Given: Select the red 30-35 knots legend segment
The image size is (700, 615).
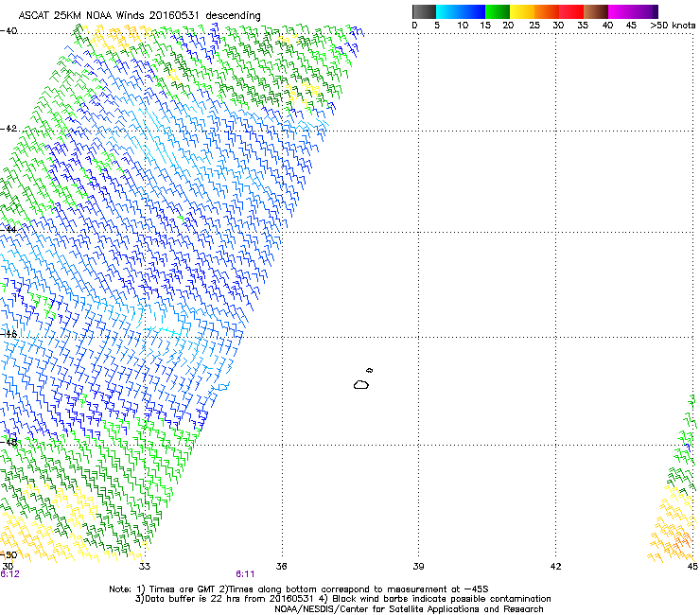Looking at the screenshot, I should point(571,11).
